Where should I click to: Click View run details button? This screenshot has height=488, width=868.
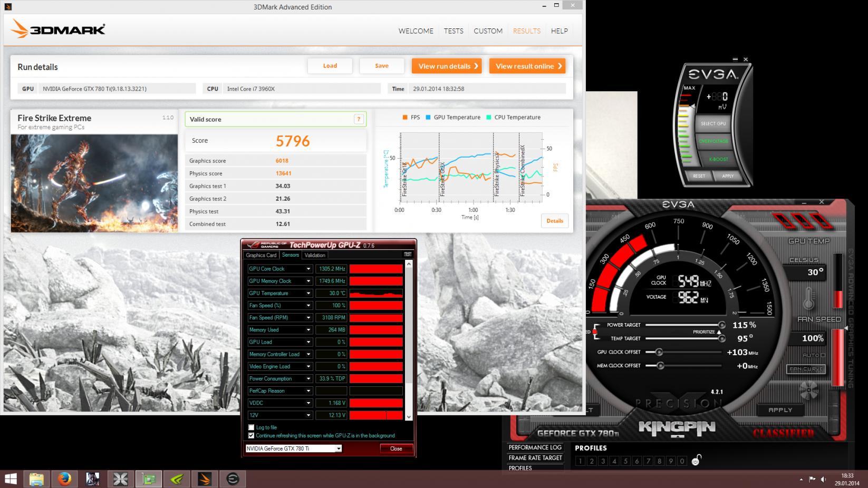(447, 66)
